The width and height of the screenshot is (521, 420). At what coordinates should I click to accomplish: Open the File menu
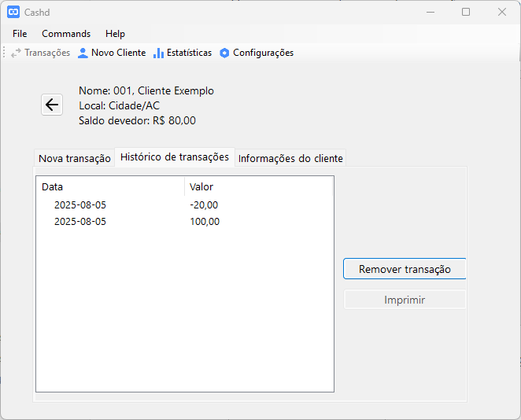20,34
